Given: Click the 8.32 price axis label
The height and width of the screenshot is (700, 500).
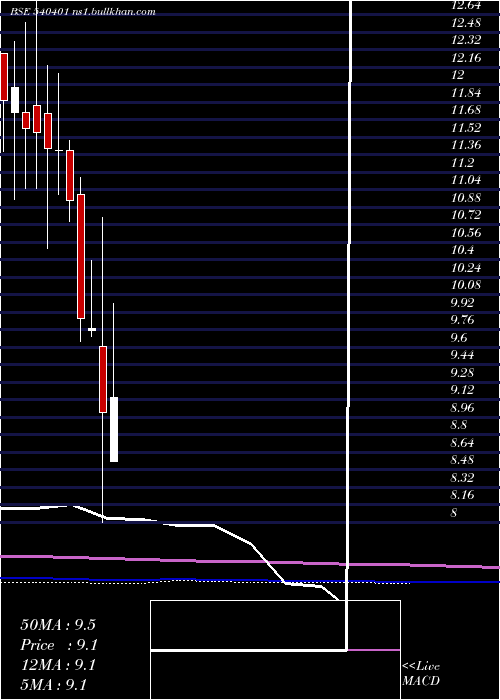Looking at the screenshot, I should pos(462,477).
